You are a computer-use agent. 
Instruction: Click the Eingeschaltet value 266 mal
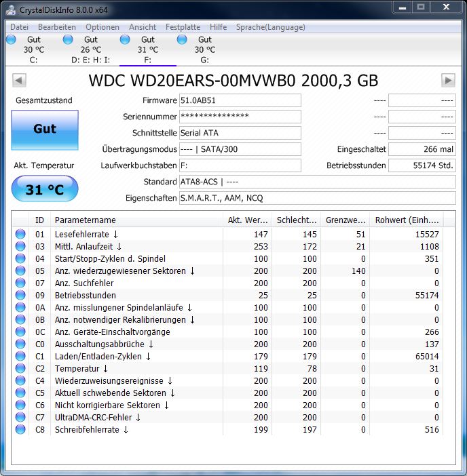[x=422, y=149]
